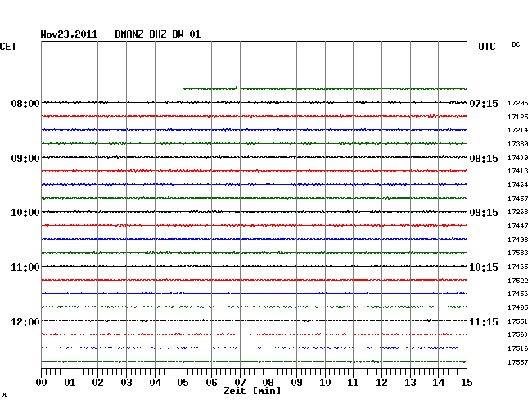
Task: Click the DC value "17516"
Action: (518, 348)
